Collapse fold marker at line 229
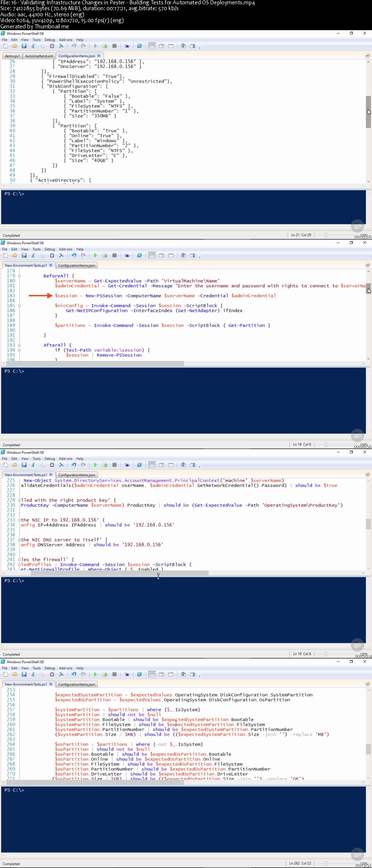The image size is (372, 868). point(19,500)
